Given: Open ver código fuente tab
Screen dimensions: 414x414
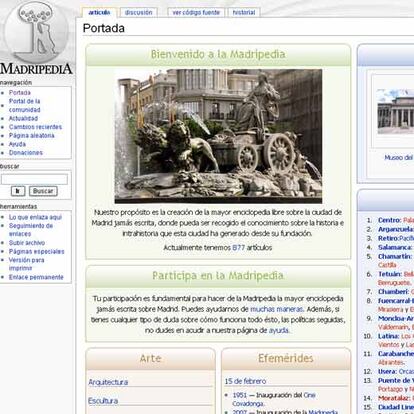Looking at the screenshot, I should 196,12.
